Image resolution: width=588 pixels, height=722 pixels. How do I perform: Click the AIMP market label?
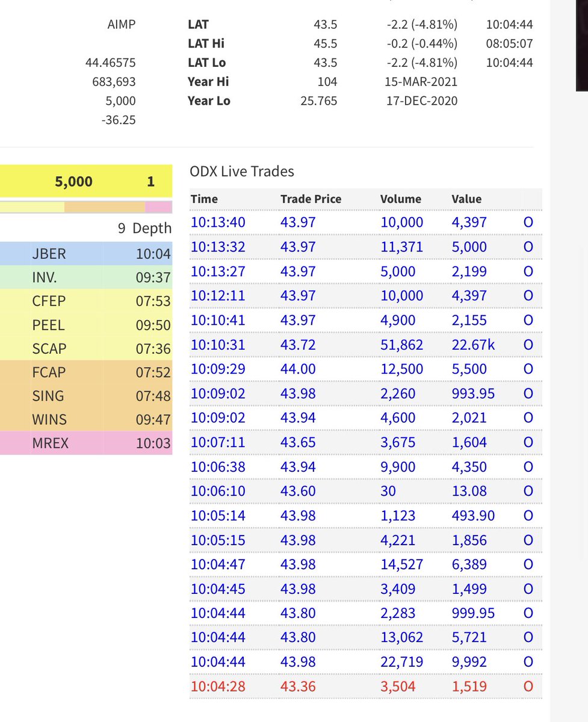(120, 24)
